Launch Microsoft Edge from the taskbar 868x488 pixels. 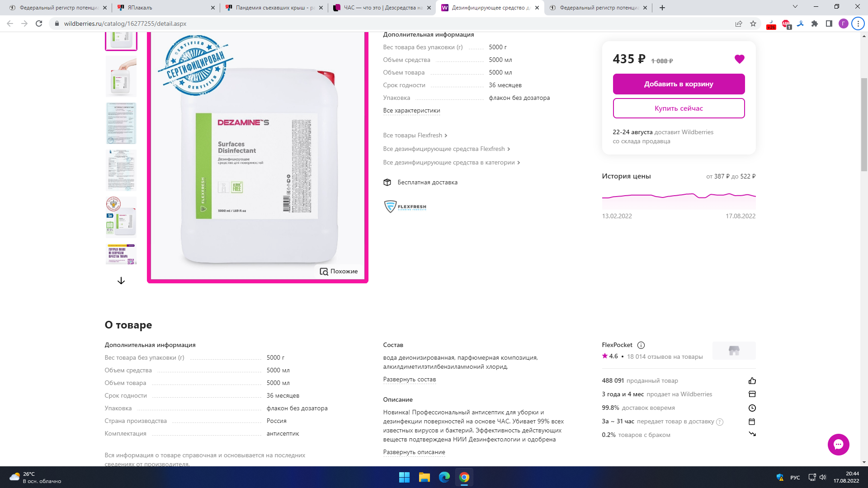(444, 477)
